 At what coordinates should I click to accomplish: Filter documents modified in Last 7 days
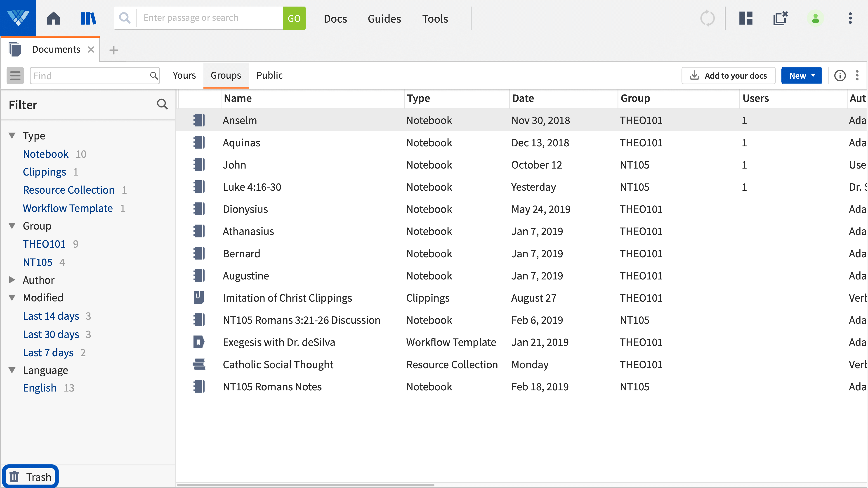click(48, 352)
